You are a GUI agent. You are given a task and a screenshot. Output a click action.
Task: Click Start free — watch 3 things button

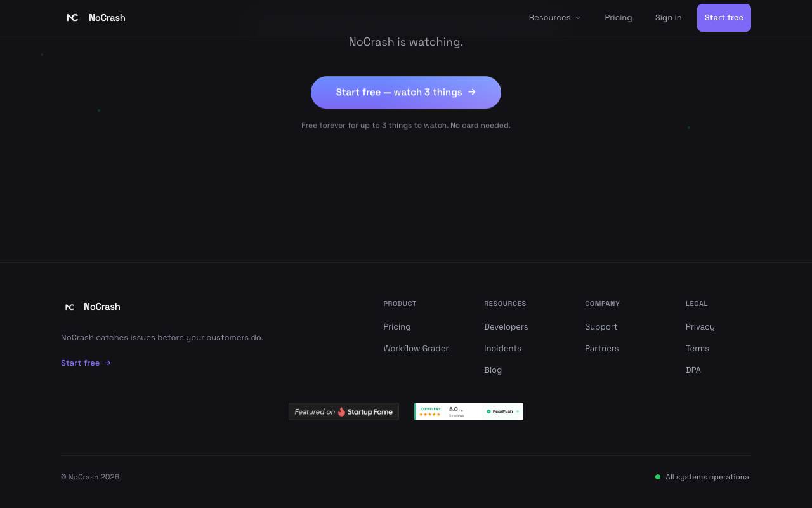pos(406,93)
